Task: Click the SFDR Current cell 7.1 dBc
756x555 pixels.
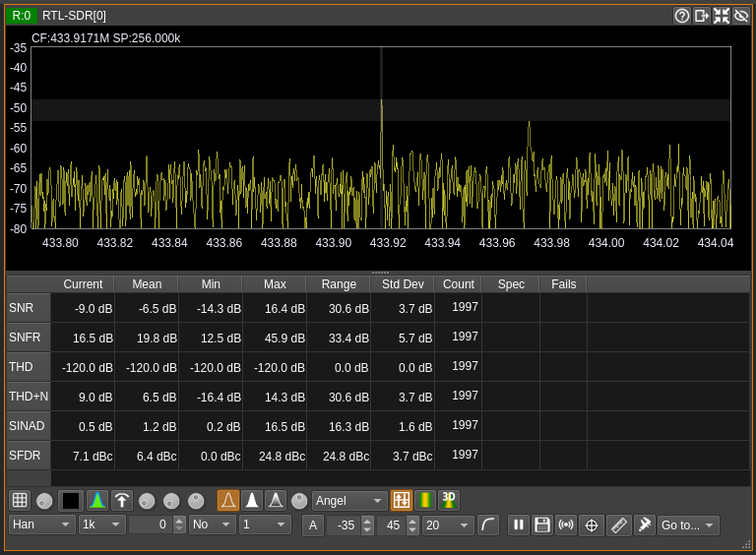Action: 83,456
